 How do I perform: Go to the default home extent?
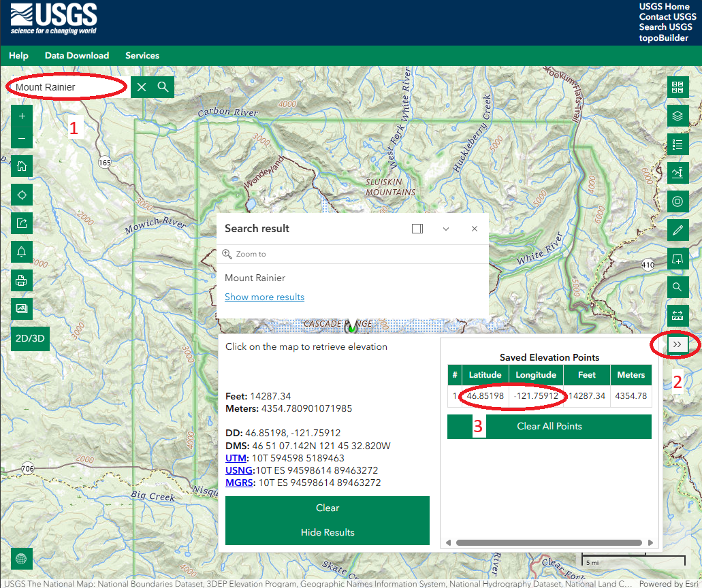click(x=22, y=167)
